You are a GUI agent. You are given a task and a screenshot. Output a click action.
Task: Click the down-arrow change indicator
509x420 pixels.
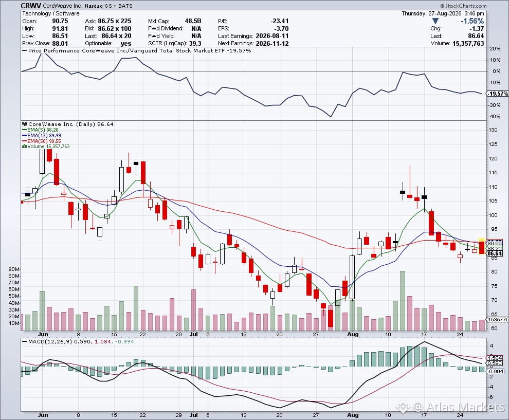pyautogui.click(x=435, y=21)
